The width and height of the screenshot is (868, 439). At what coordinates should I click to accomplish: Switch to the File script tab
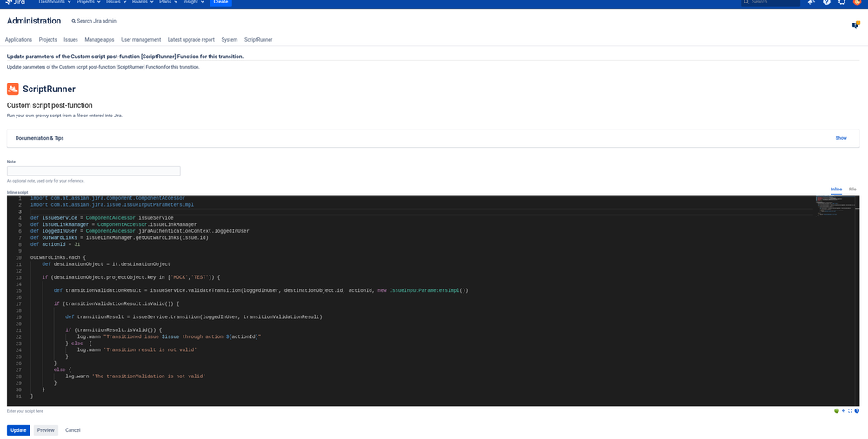[852, 190]
